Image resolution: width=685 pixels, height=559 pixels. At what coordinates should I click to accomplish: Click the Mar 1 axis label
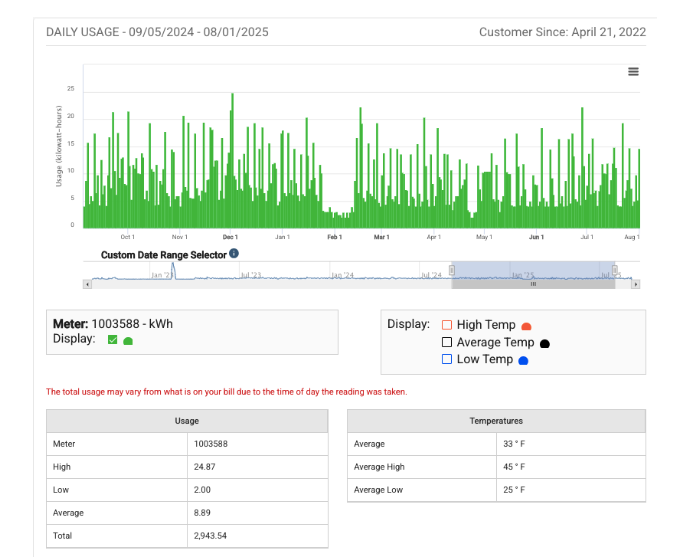[x=381, y=237]
